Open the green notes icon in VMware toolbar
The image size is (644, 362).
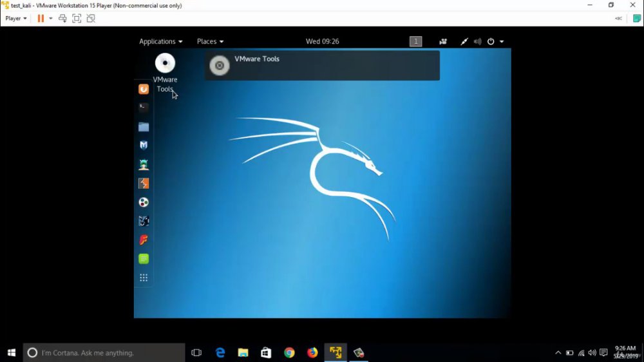tap(637, 19)
